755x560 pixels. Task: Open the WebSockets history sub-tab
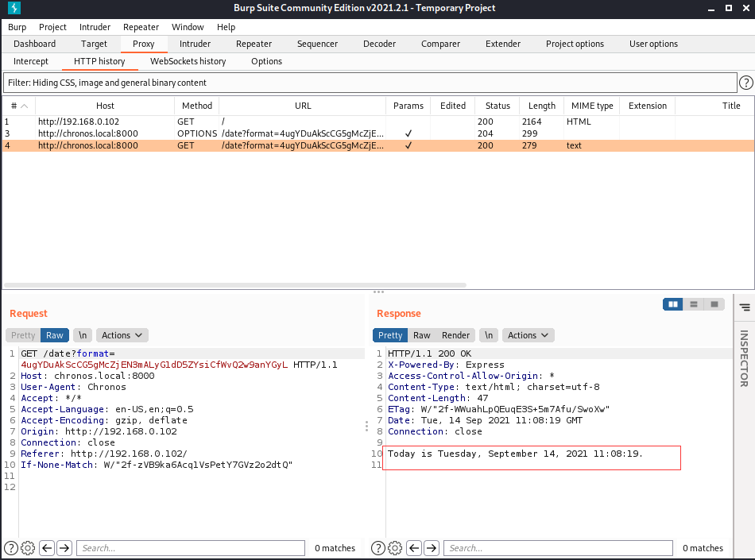[188, 61]
